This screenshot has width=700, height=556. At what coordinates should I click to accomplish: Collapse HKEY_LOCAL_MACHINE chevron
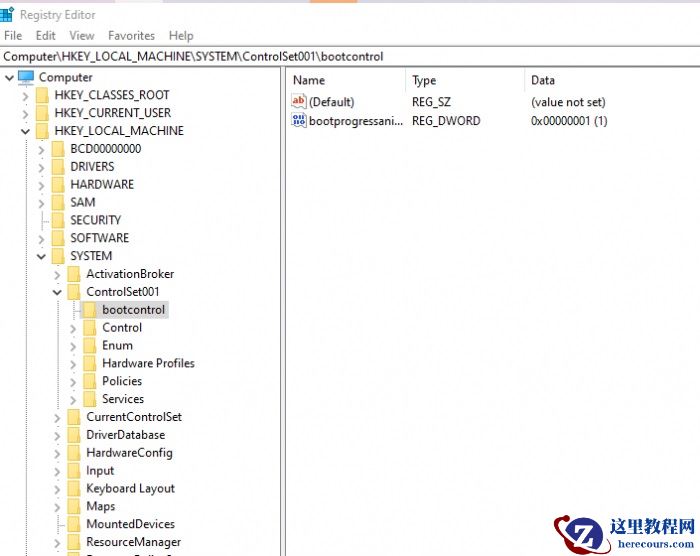[25, 132]
